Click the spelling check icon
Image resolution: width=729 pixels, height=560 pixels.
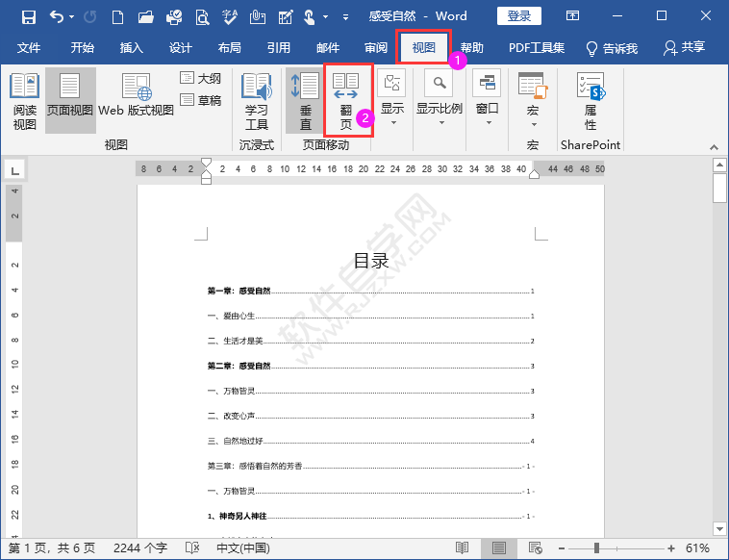tap(230, 17)
